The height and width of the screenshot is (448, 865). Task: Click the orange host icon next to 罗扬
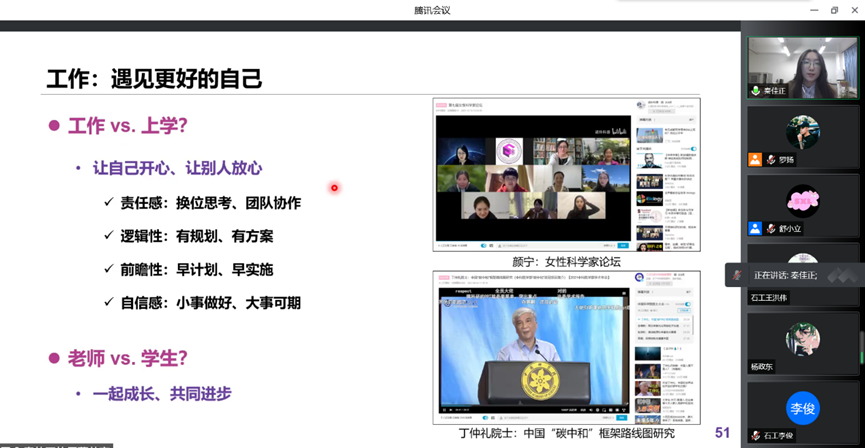[x=756, y=160]
